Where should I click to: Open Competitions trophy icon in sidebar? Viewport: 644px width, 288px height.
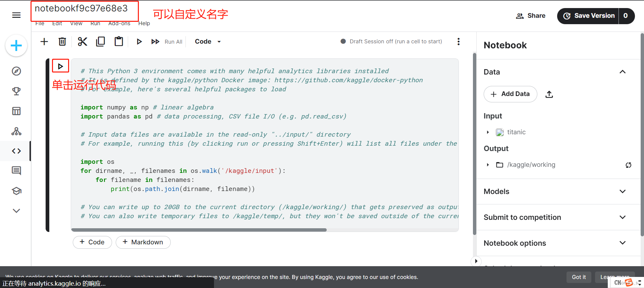click(16, 91)
